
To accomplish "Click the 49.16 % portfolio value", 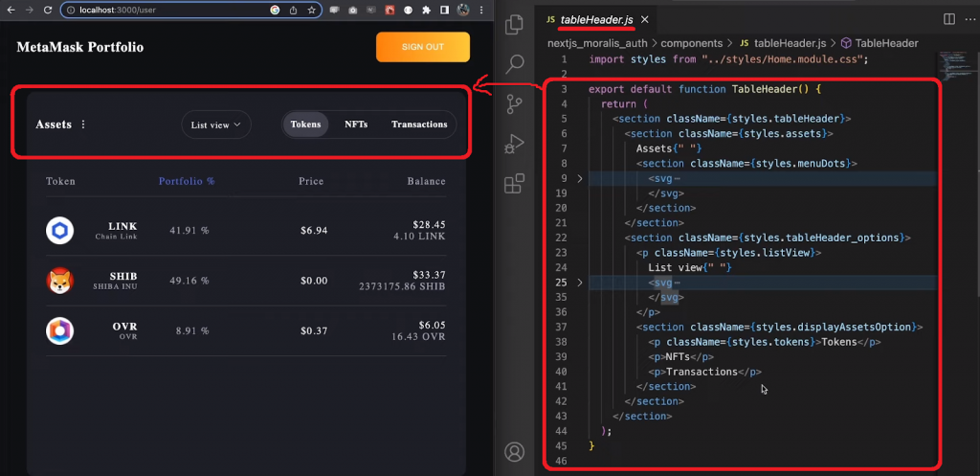I will [x=189, y=281].
